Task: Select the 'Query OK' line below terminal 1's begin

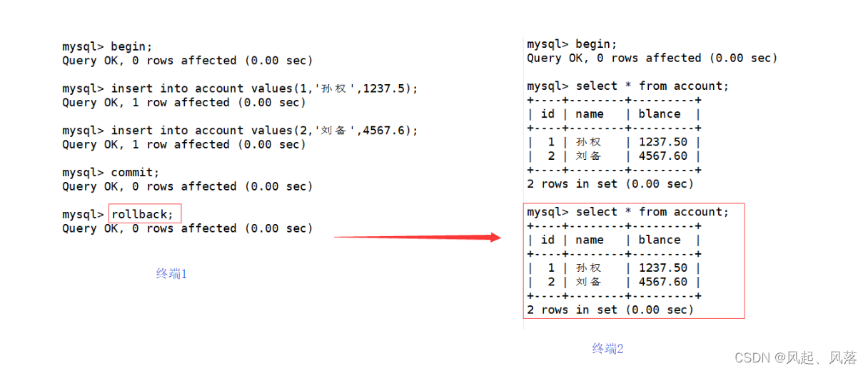Action: coord(187,61)
